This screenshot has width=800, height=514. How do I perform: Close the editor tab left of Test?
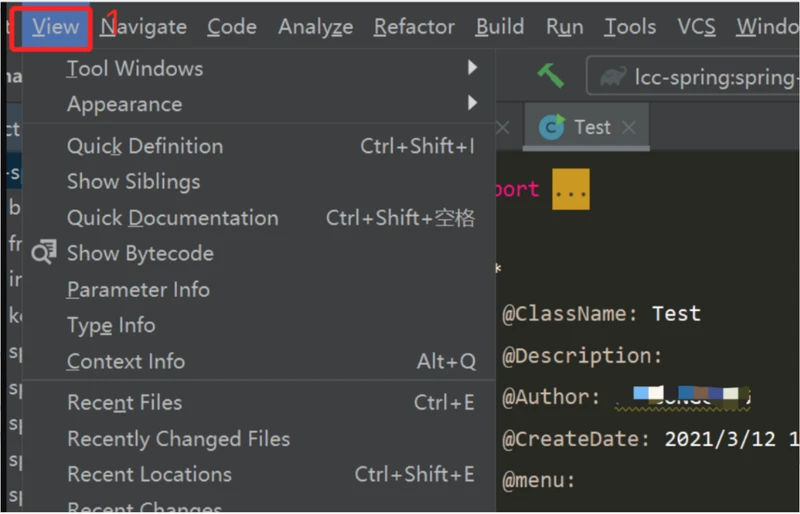tap(503, 127)
